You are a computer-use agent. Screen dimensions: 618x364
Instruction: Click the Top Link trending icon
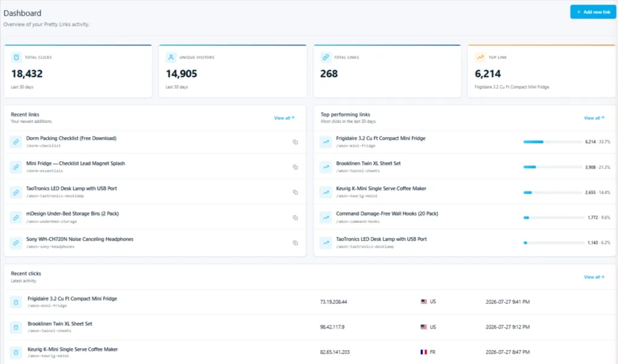click(480, 57)
